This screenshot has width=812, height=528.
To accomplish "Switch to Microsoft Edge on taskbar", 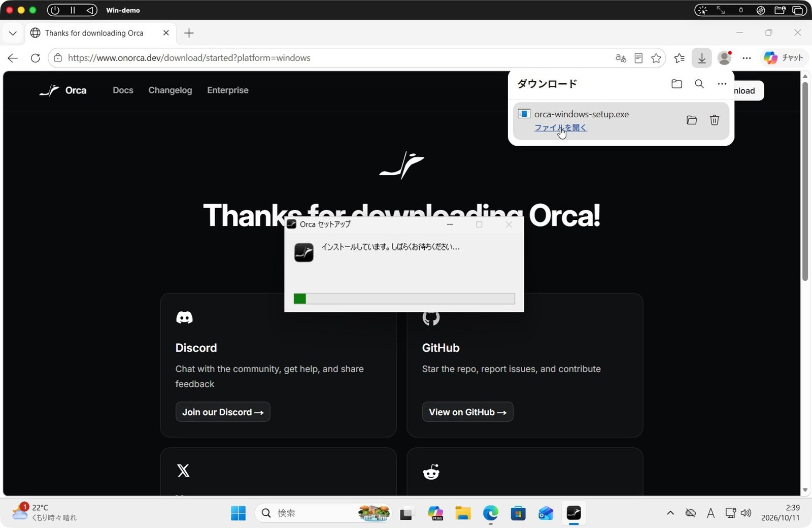I will click(490, 514).
